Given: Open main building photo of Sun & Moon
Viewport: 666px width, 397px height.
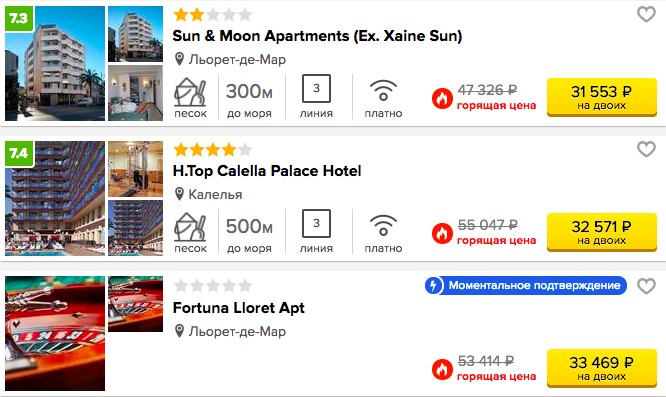Looking at the screenshot, I should (x=55, y=63).
